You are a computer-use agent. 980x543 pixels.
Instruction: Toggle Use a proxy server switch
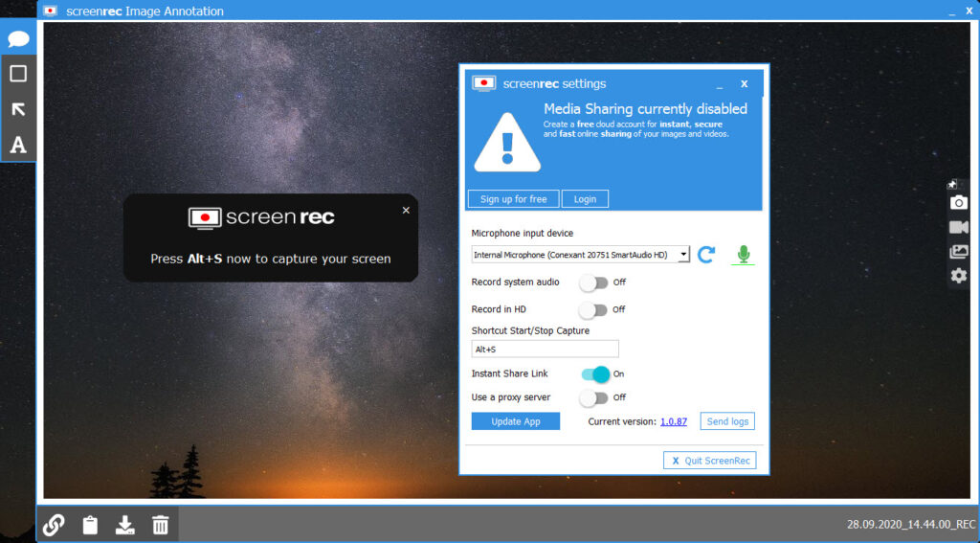click(593, 397)
